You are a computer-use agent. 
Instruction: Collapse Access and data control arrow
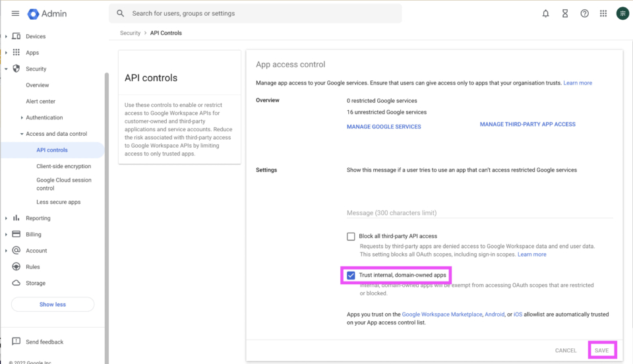22,134
